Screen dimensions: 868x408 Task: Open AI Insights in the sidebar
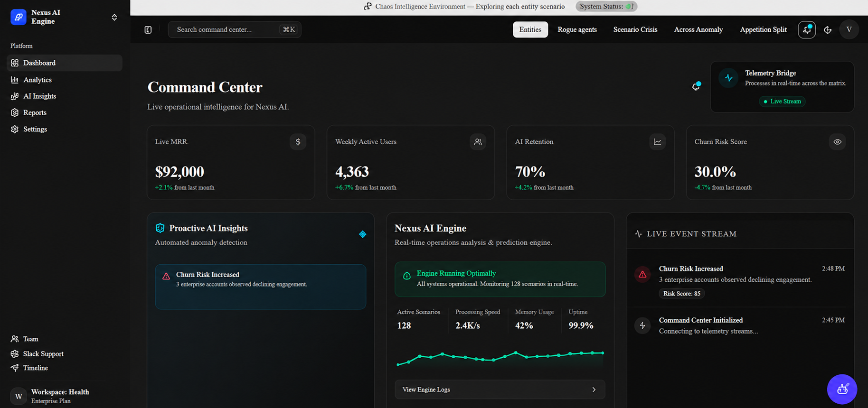click(65, 96)
